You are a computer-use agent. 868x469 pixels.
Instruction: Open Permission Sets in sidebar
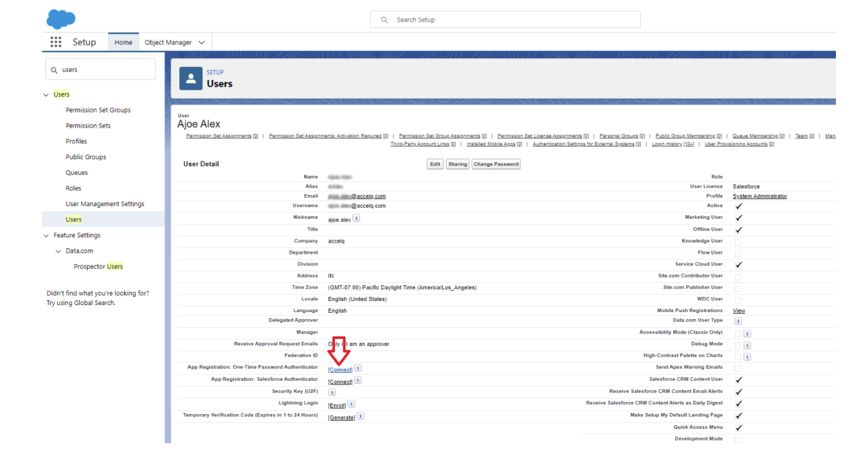pyautogui.click(x=88, y=126)
